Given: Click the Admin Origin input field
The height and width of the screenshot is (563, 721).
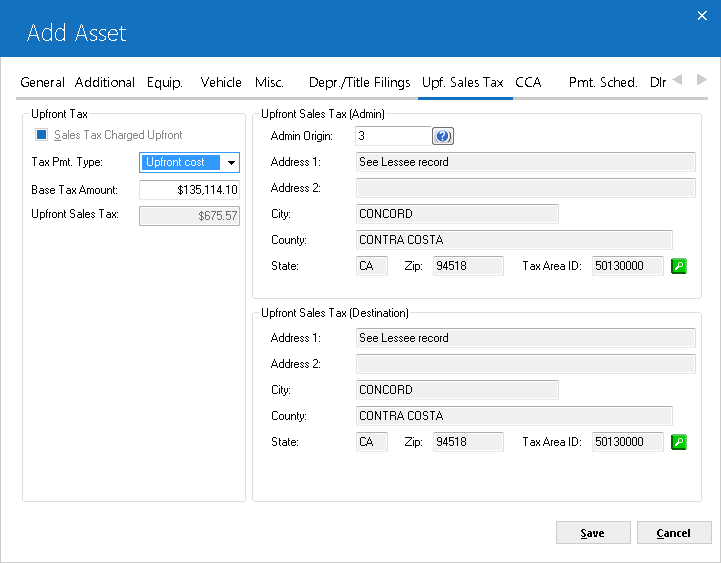Looking at the screenshot, I should [393, 136].
